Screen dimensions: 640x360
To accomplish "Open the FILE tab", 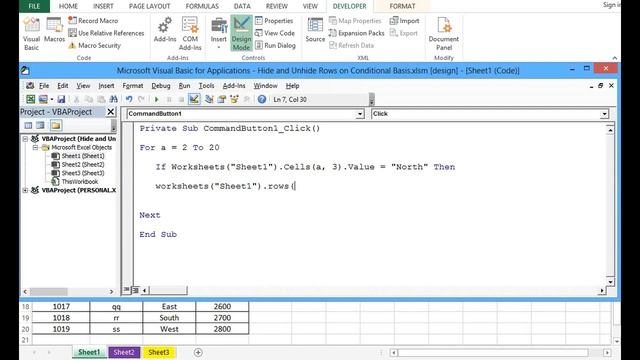I will coord(34,6).
